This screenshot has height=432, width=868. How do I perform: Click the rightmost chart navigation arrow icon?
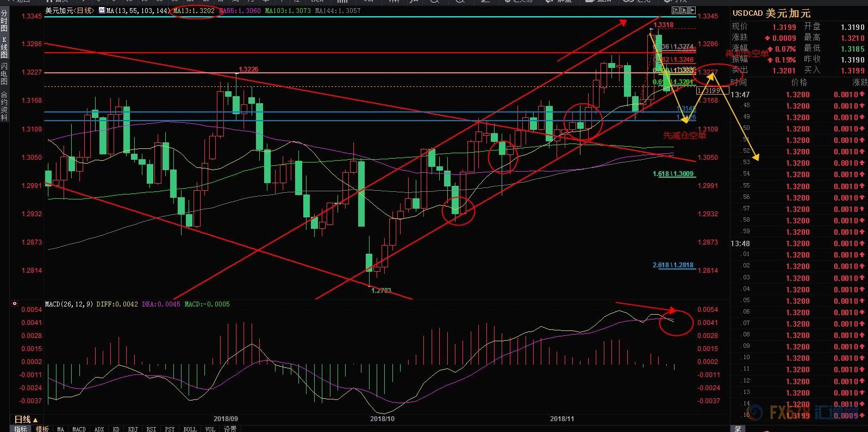(691, 10)
